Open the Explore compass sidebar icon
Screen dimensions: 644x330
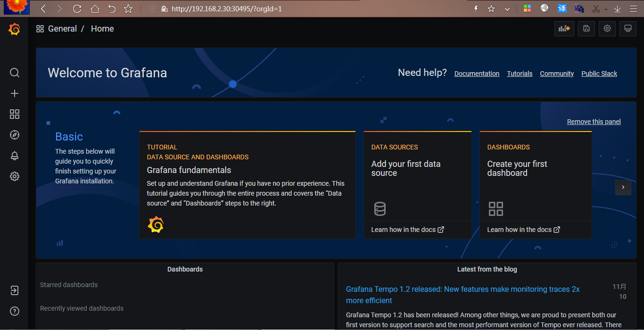coord(15,135)
